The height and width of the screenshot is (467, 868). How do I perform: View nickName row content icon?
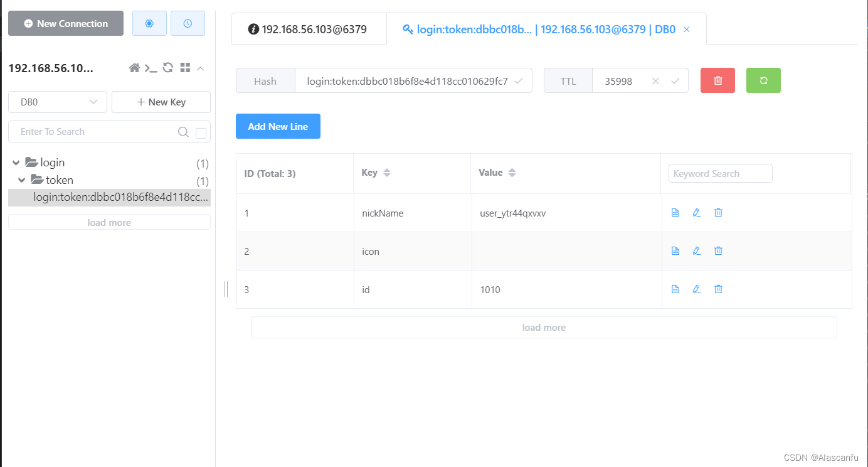pyautogui.click(x=675, y=213)
